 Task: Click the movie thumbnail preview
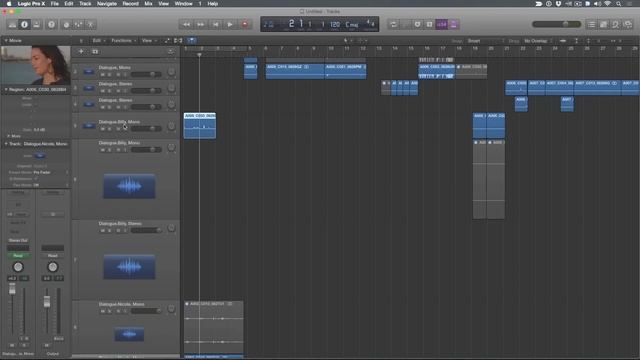(36, 65)
